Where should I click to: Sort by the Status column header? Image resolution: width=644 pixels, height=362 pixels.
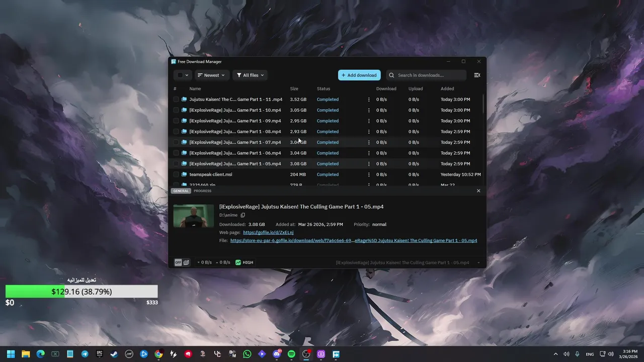pyautogui.click(x=324, y=88)
